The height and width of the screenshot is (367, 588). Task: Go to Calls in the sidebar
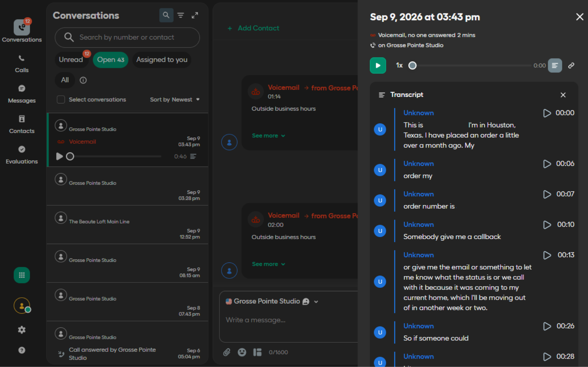click(x=22, y=64)
